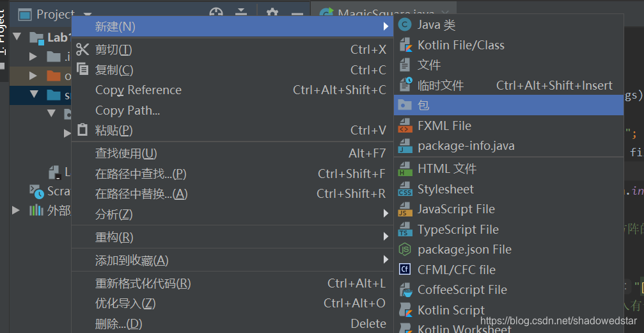This screenshot has width=644, height=333.
Task: Click the plain file icon next to 文件
Action: (405, 65)
